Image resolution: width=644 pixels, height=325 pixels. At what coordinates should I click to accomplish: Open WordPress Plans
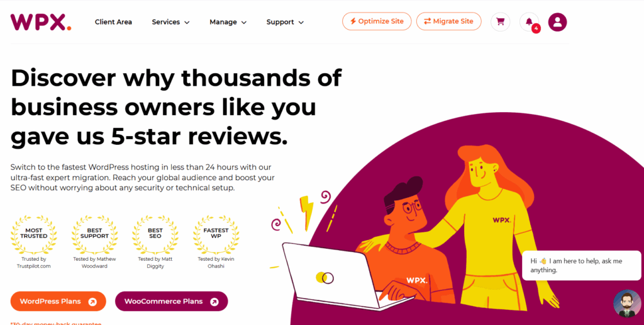click(58, 302)
